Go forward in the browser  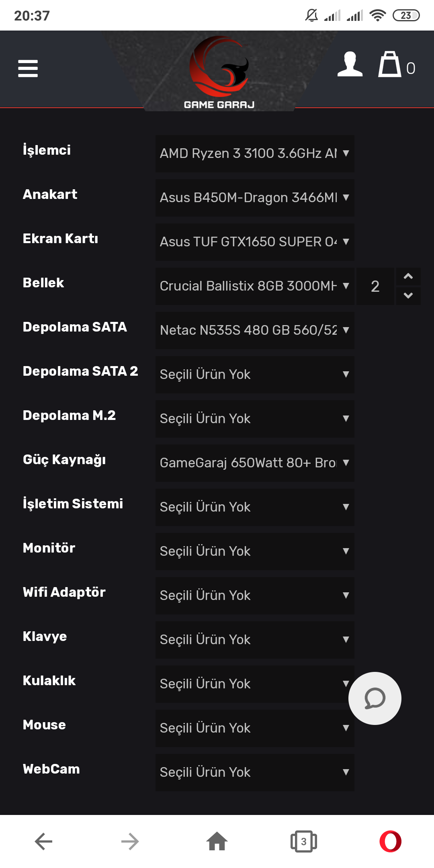(x=130, y=841)
